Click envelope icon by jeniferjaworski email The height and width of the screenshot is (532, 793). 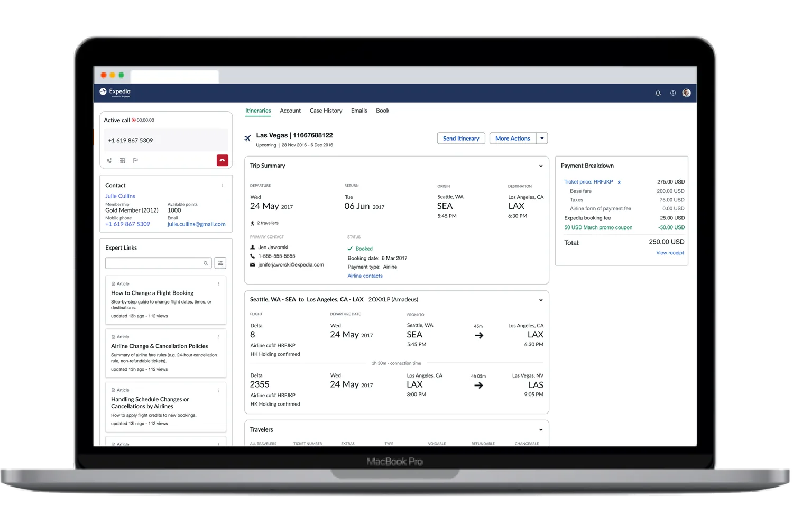[253, 265]
